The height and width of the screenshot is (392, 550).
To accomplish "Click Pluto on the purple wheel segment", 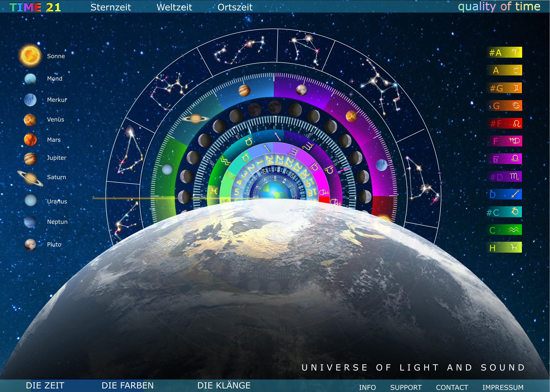I will tap(302, 90).
